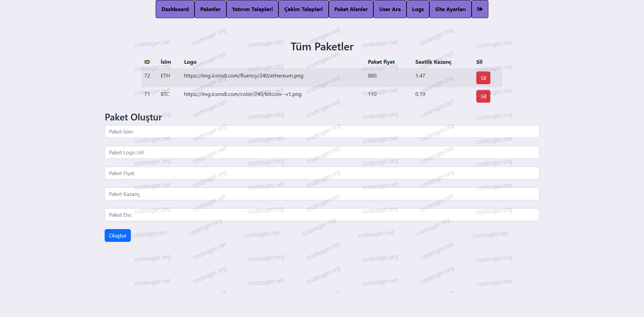Navigate to Çekim Talepleri
644x317 pixels.
pyautogui.click(x=303, y=9)
